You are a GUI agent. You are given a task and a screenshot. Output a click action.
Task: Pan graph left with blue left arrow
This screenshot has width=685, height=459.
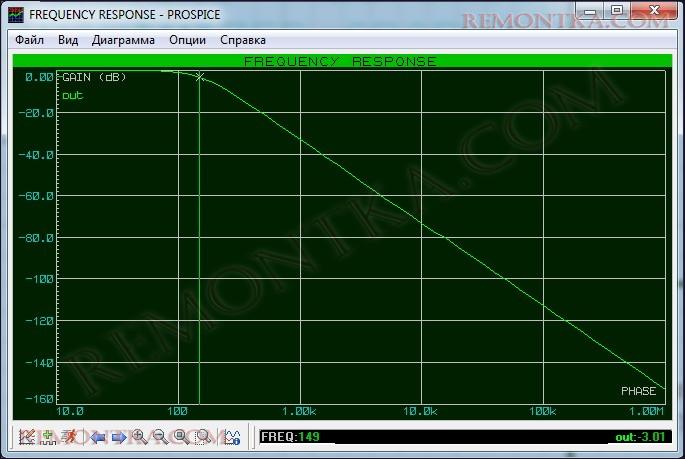point(98,437)
